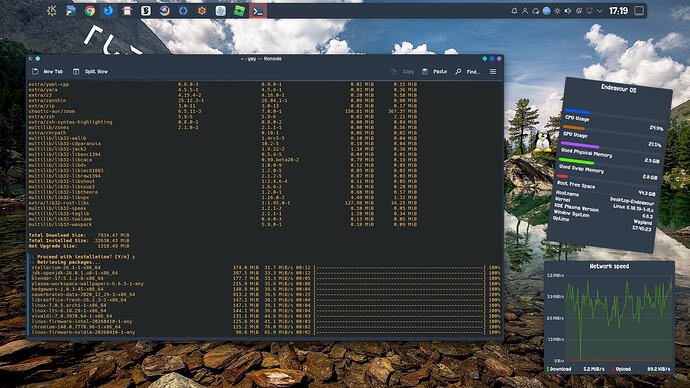Open the black-and-white app icon in the panel
The image size is (690, 388).
pyautogui.click(x=146, y=11)
